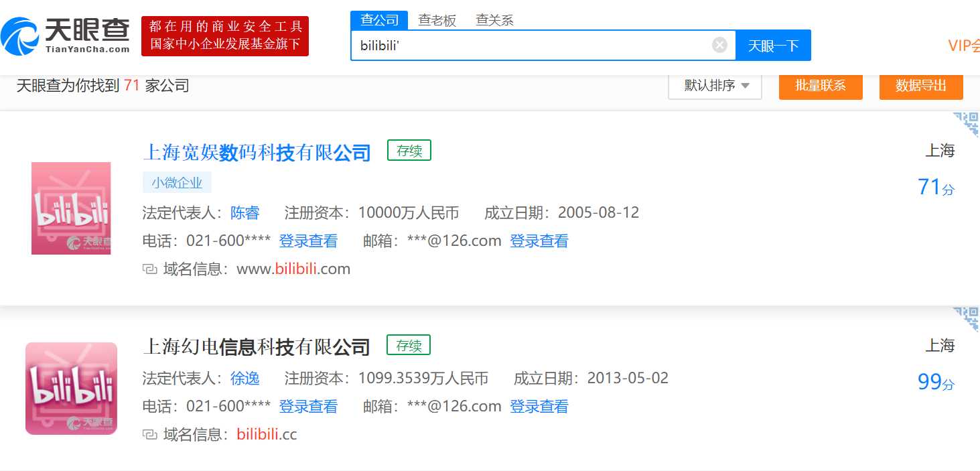Screen dimensions: 980x471
Task: Click the result count text 71 家公司
Action: coord(157,86)
